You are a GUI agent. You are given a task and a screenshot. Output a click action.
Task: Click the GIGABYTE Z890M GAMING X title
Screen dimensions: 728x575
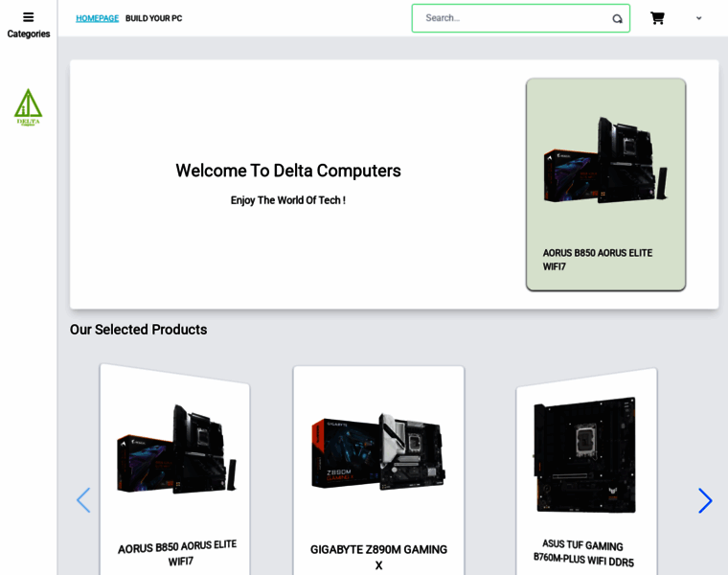(x=378, y=557)
